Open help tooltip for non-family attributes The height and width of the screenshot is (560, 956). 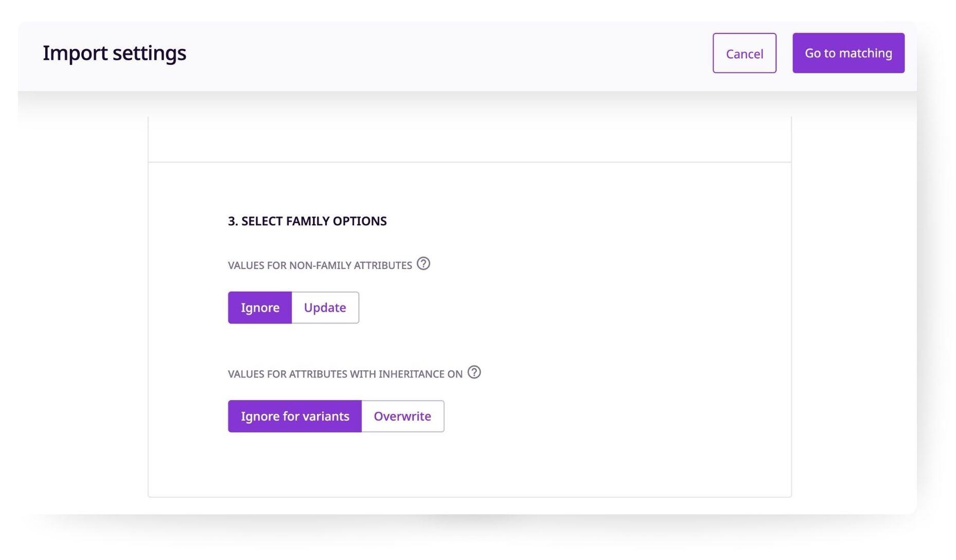tap(423, 264)
